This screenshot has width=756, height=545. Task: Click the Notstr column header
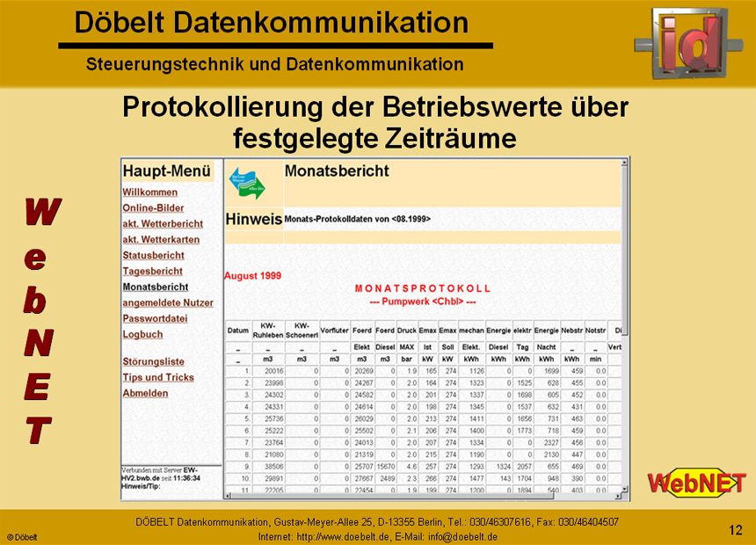(595, 331)
